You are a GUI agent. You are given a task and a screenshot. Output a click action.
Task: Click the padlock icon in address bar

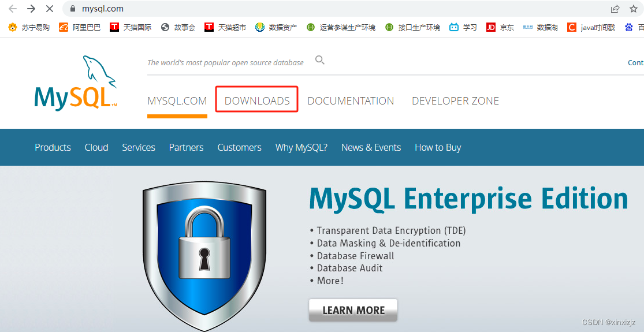tap(73, 9)
